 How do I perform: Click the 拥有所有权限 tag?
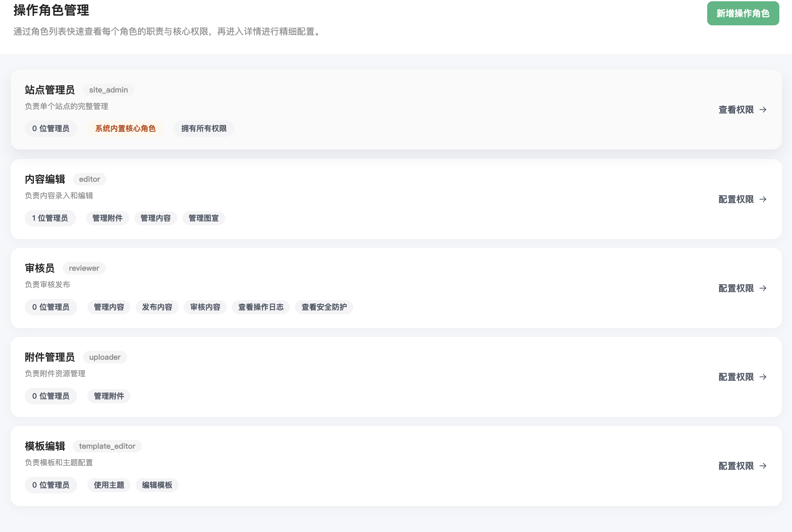204,129
